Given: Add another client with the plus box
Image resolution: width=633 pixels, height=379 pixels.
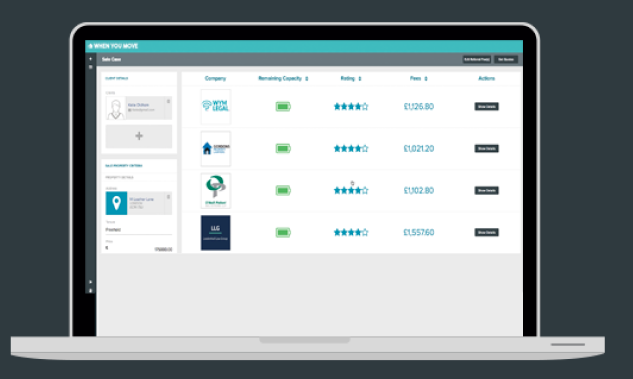Looking at the screenshot, I should click(x=138, y=136).
